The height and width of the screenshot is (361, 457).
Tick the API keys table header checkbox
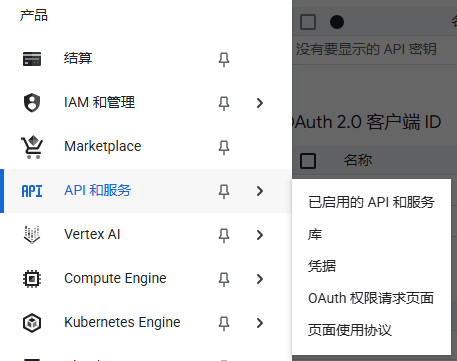(308, 22)
